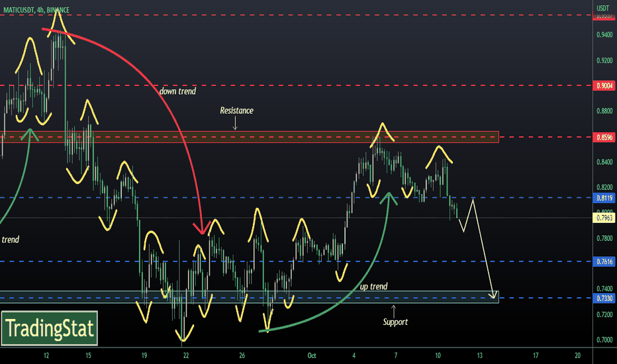
Task: Click date 10 on the time axis
Action: pyautogui.click(x=438, y=355)
